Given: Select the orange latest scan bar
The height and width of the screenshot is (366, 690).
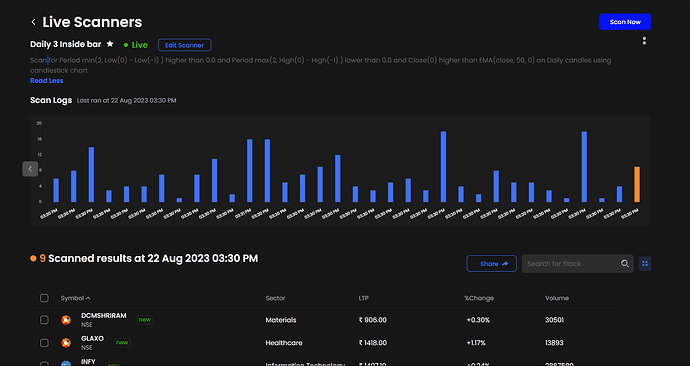Looking at the screenshot, I should tap(637, 184).
